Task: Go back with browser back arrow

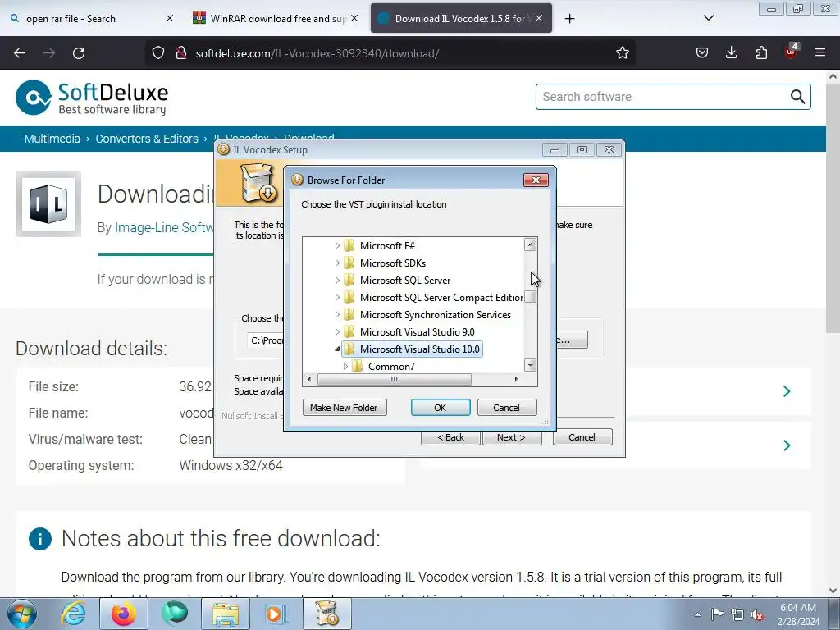Action: [x=20, y=53]
